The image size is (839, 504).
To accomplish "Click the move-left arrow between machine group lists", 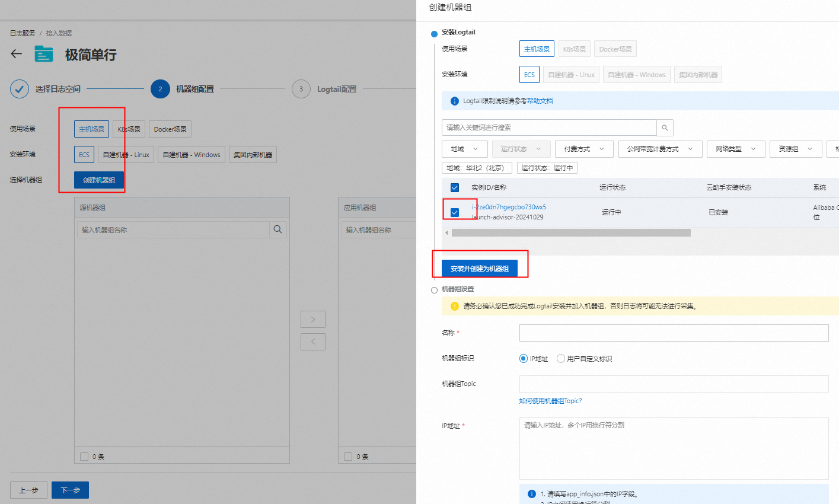I will [313, 342].
